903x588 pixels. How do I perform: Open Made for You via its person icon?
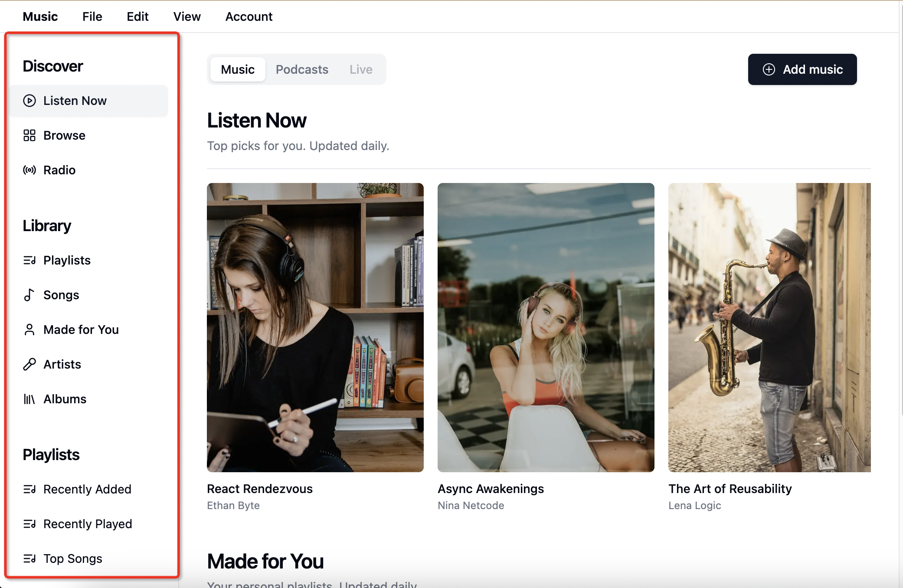point(29,330)
